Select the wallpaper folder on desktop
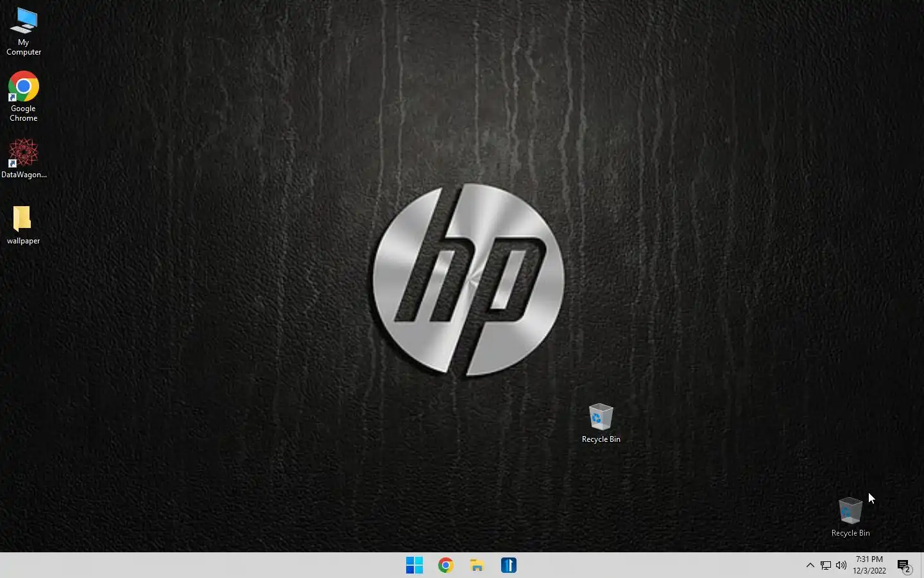 23,225
